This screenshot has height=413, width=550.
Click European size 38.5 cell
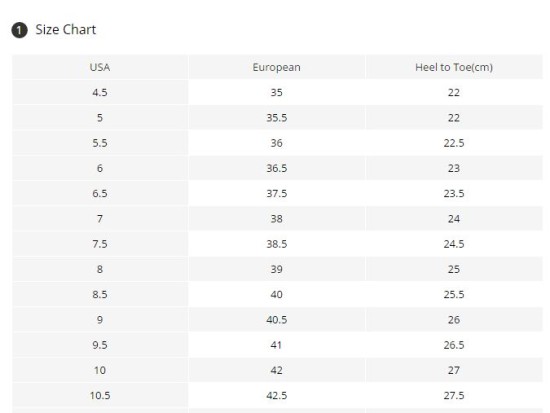pyautogui.click(x=277, y=244)
